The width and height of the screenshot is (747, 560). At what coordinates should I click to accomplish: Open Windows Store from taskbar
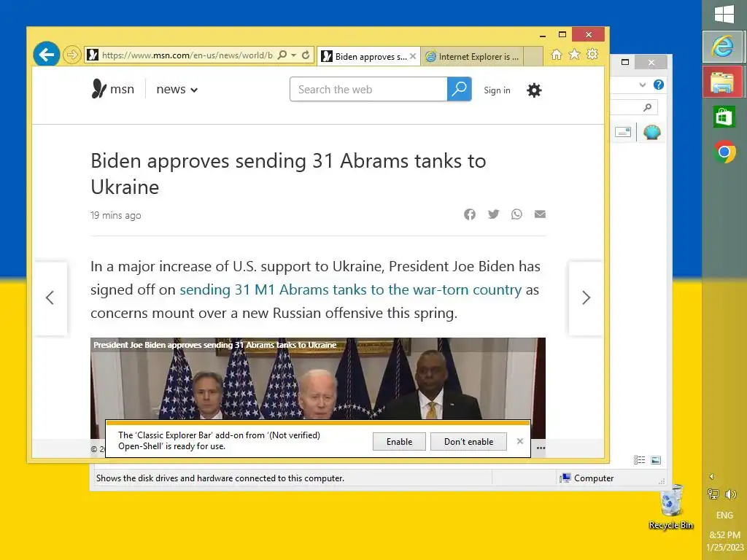[x=724, y=117]
